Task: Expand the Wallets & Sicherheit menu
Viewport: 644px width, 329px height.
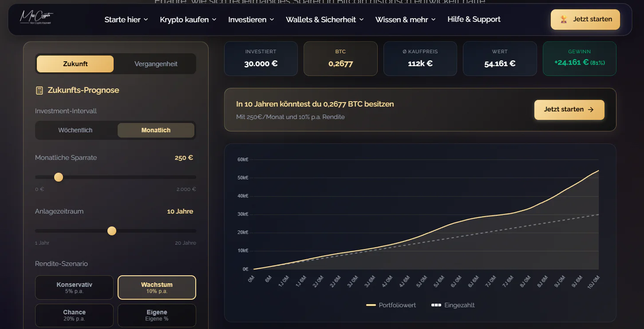Action: click(324, 20)
